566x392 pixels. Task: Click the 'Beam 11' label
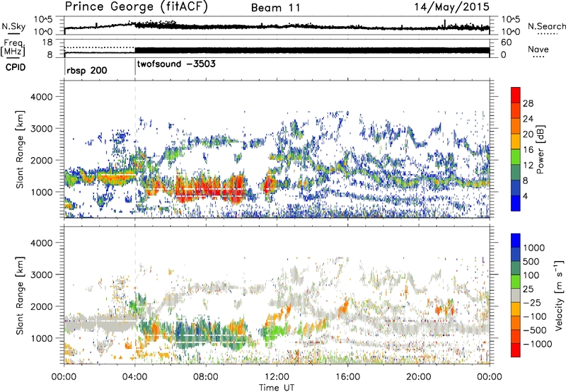(276, 8)
